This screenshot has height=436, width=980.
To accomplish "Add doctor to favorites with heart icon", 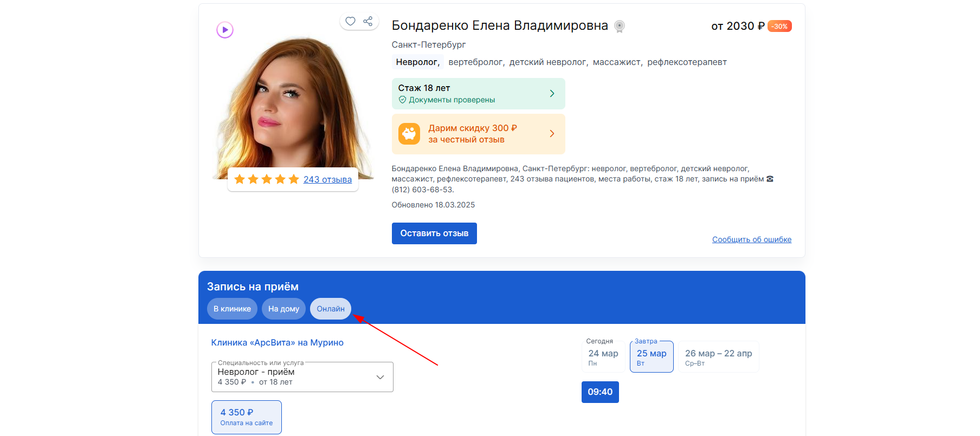I will (350, 21).
